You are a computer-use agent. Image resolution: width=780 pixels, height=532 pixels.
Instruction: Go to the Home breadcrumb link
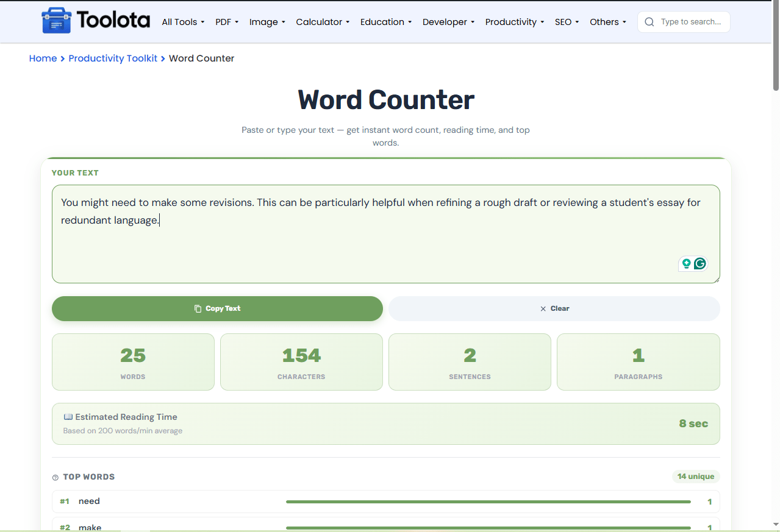[x=43, y=59]
